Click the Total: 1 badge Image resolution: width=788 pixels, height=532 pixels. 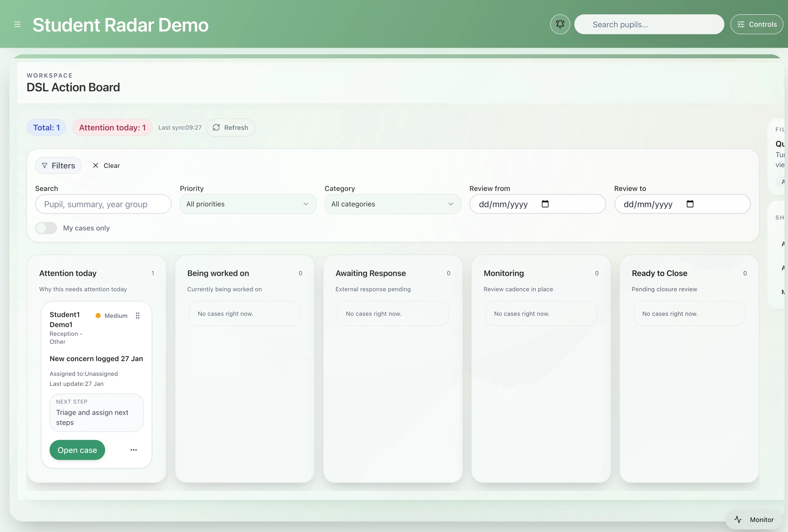click(x=46, y=128)
